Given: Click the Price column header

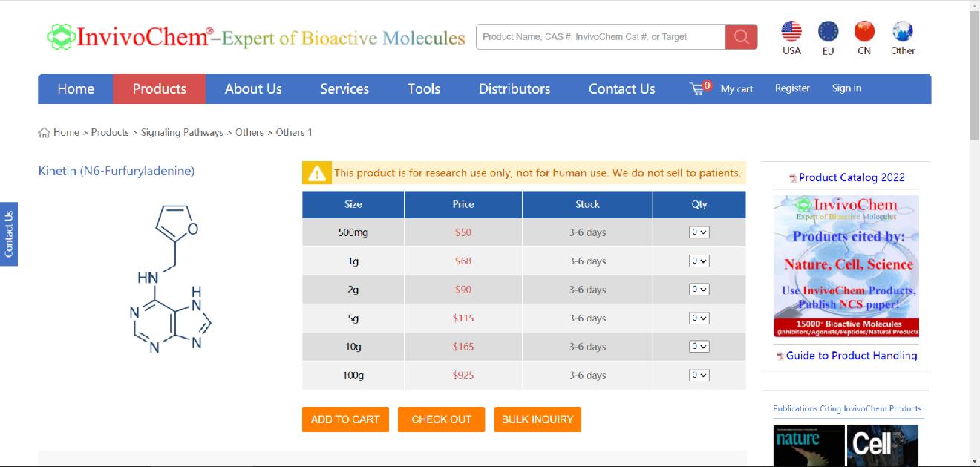Looking at the screenshot, I should [463, 204].
